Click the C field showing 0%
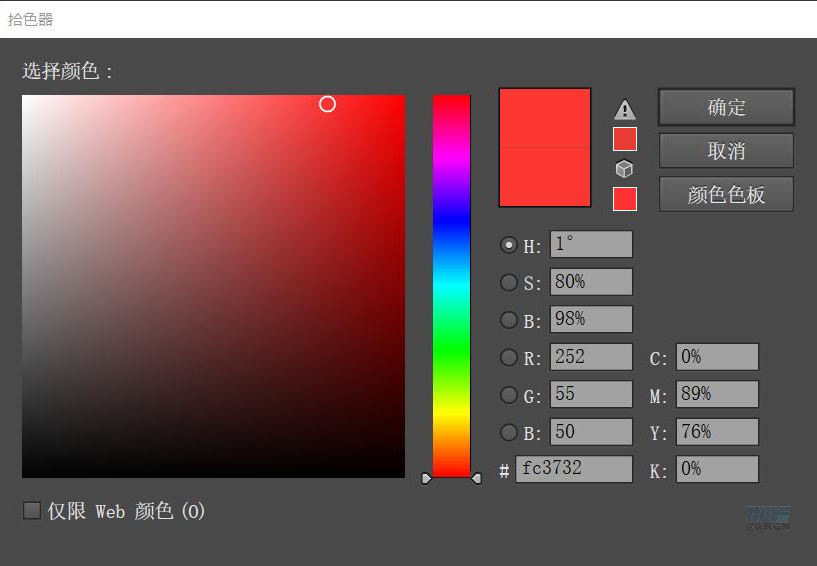Image resolution: width=817 pixels, height=566 pixels. pos(717,357)
